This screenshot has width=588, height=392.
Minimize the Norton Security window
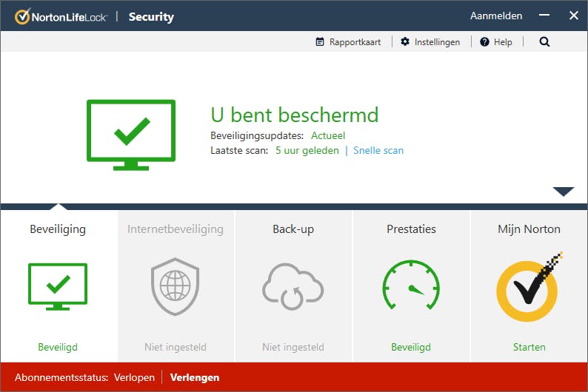tap(545, 16)
